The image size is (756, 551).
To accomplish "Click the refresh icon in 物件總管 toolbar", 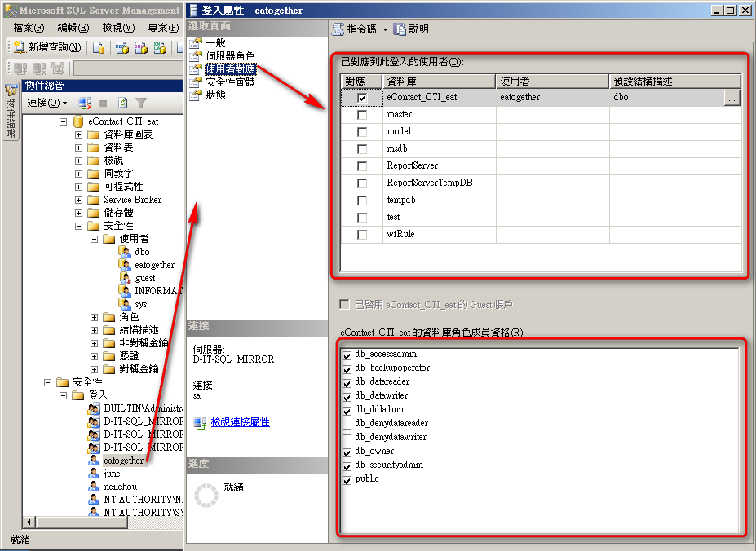I will click(122, 103).
